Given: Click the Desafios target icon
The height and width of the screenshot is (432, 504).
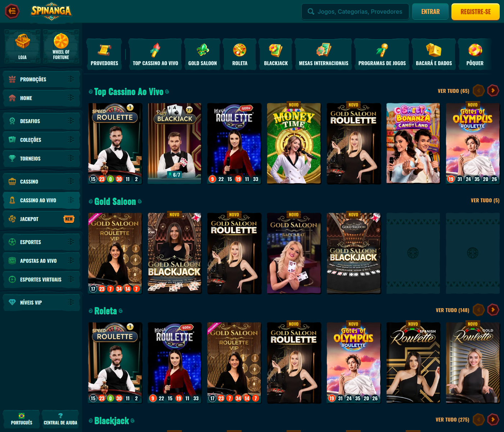Looking at the screenshot, I should click(x=12, y=121).
